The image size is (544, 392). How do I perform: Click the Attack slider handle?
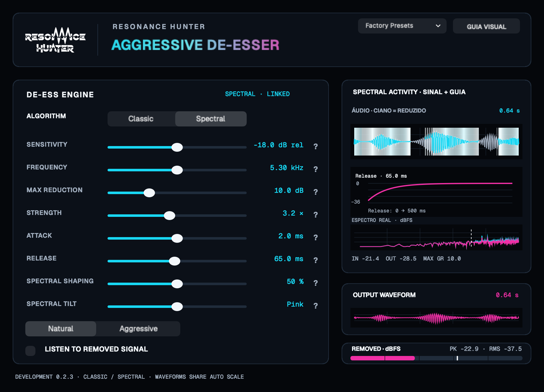coord(177,238)
